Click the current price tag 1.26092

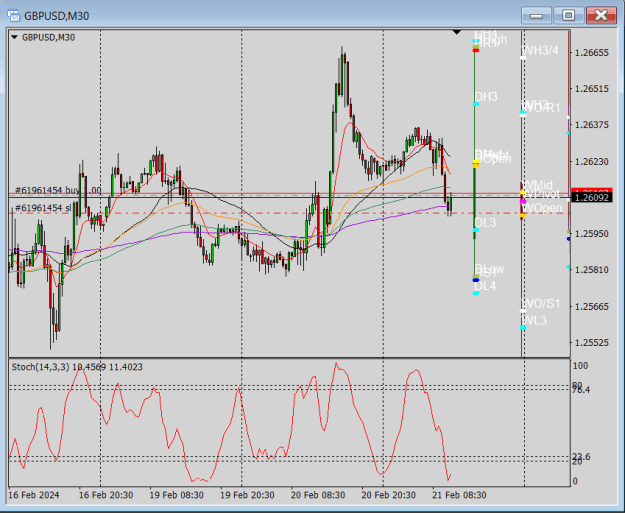(x=592, y=197)
